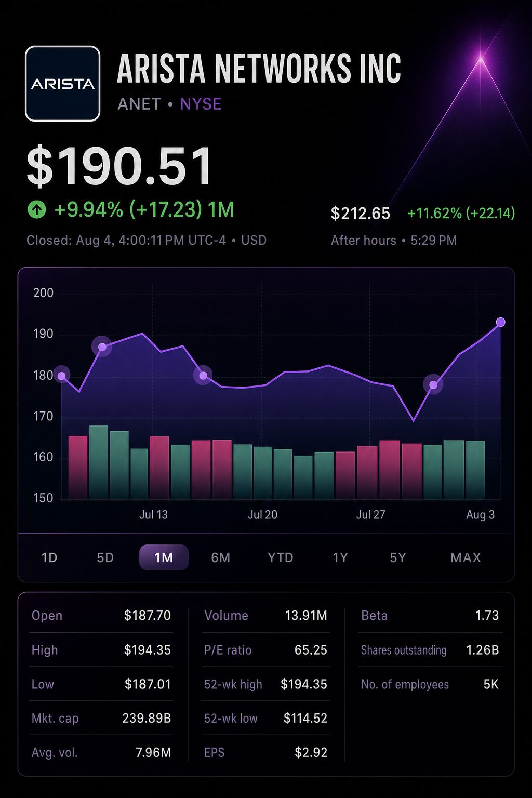Click the Jul 13 axis label

(154, 515)
